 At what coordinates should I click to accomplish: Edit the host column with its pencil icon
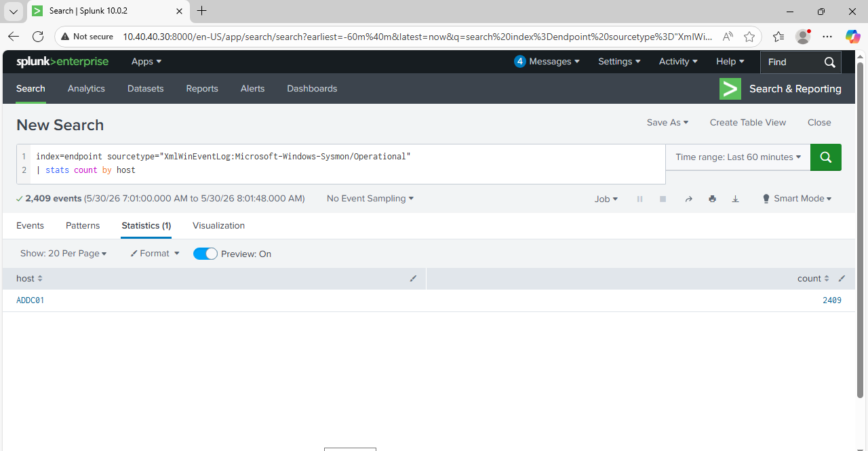[413, 279]
